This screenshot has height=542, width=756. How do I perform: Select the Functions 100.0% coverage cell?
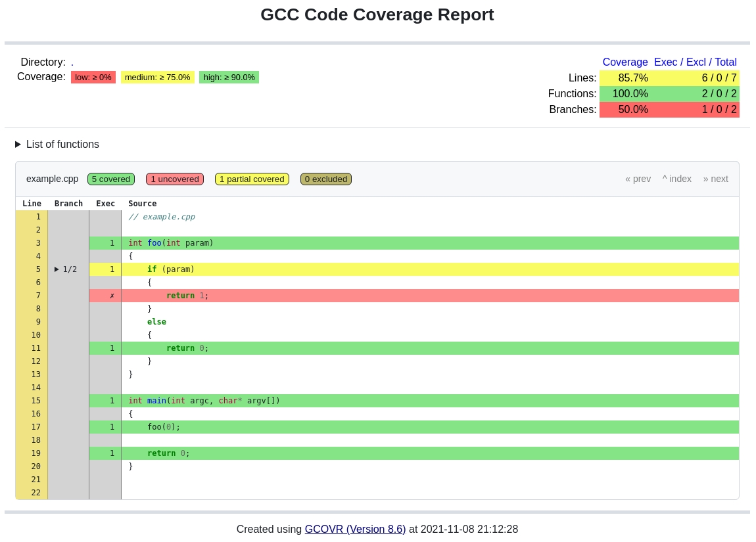tap(630, 93)
